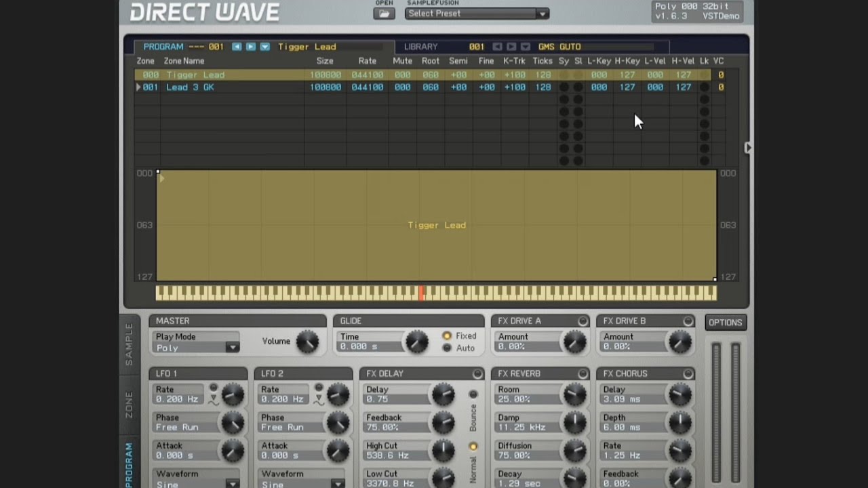Click the OPTIONS button
This screenshot has height=488, width=868.
point(726,323)
